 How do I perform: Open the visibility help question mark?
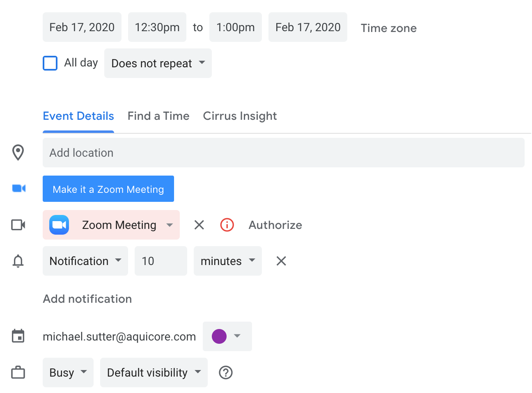(226, 372)
